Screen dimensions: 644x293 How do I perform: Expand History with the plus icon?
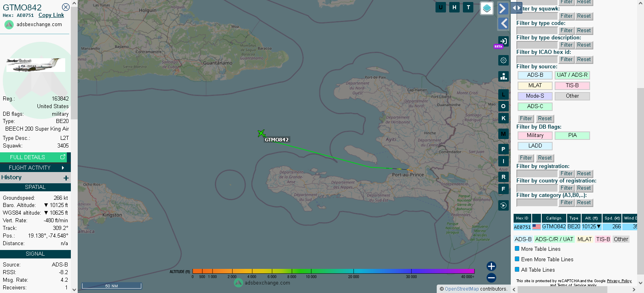[x=66, y=178]
